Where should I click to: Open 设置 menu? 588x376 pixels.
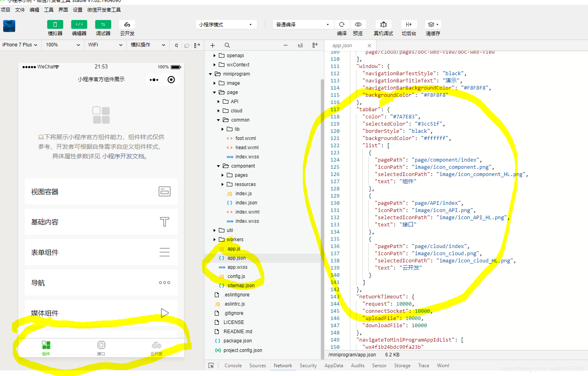(x=78, y=10)
